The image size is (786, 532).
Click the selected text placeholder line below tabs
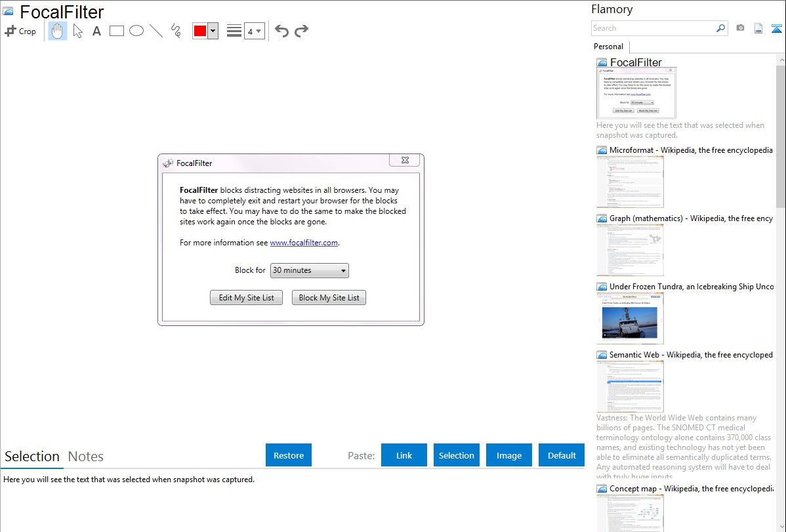click(129, 480)
